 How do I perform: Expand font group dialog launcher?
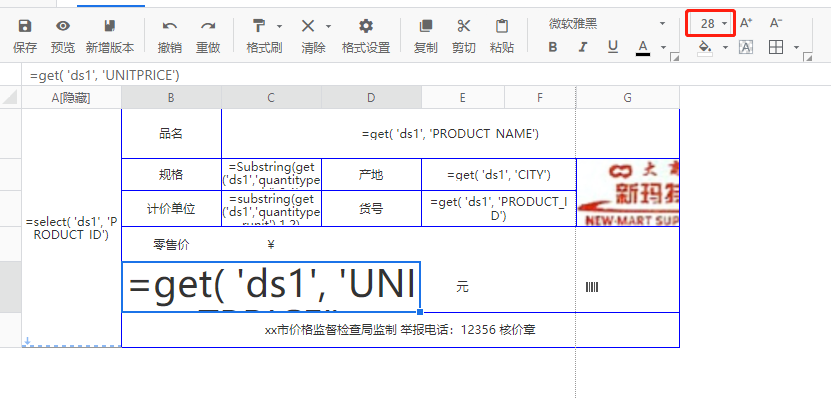pos(675,57)
